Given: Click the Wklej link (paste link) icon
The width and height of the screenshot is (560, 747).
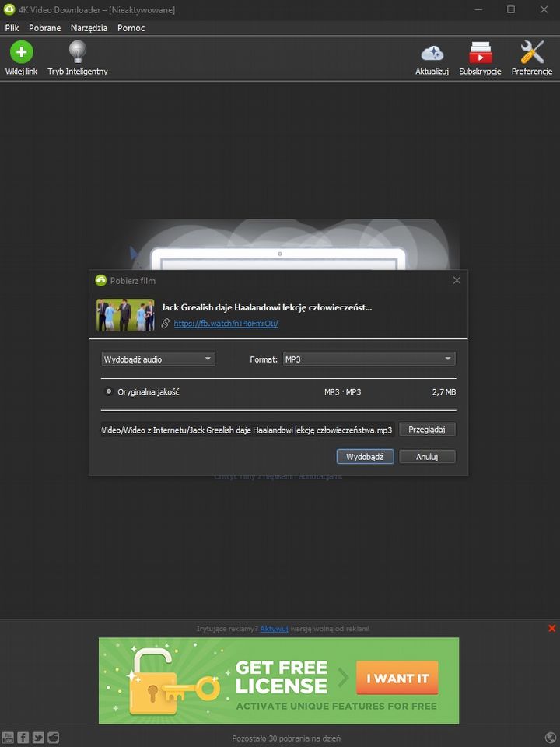Looking at the screenshot, I should (21, 53).
